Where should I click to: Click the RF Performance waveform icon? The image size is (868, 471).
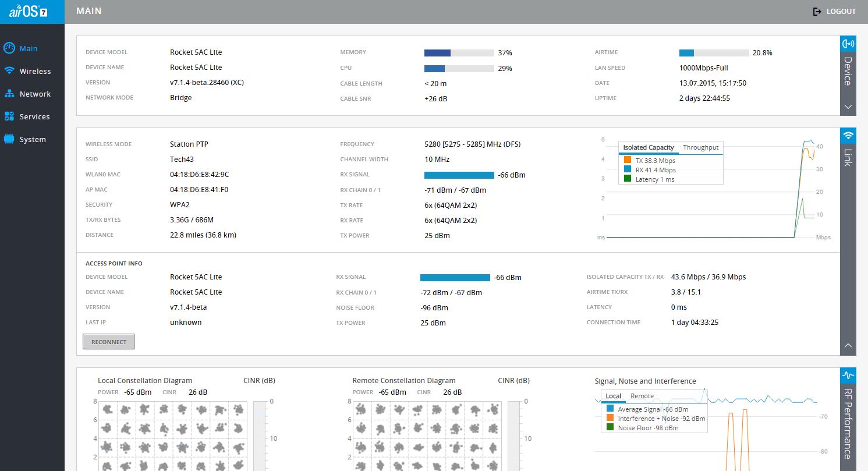point(848,376)
